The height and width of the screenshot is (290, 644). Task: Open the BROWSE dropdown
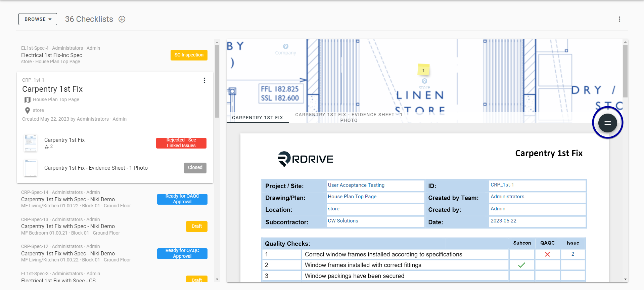[38, 19]
